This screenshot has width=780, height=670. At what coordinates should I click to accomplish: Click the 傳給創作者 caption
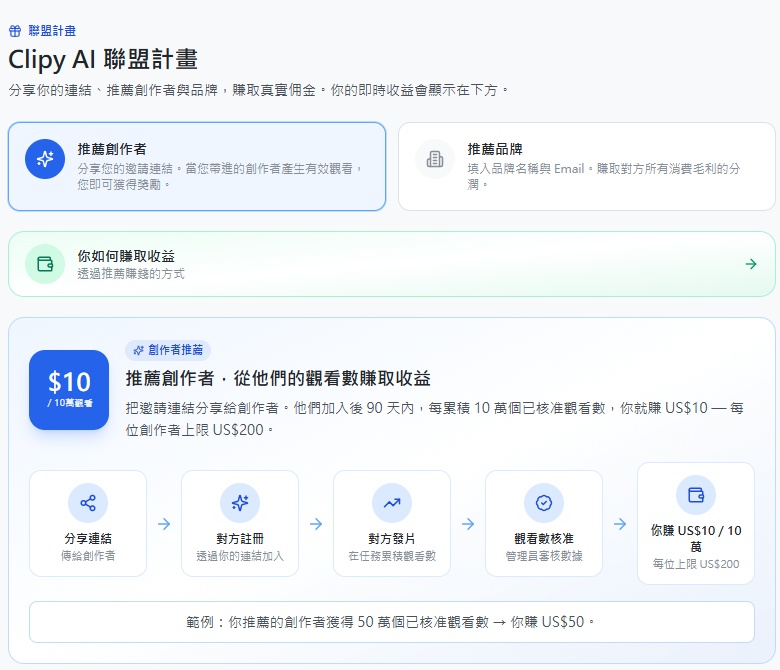tap(88, 556)
